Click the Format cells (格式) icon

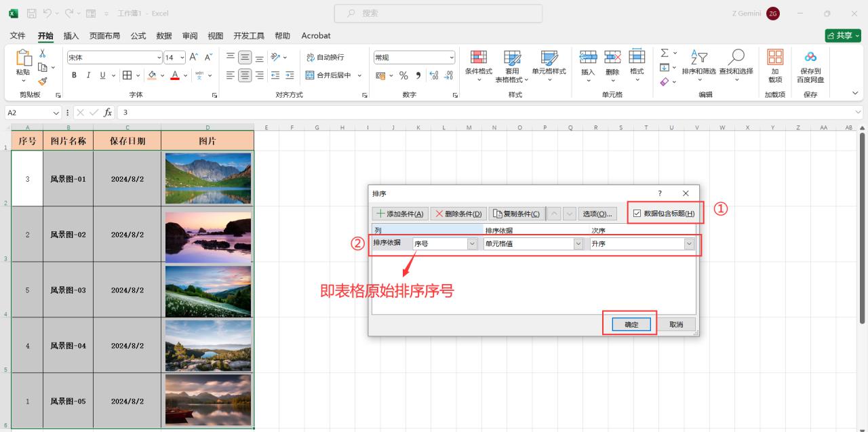(x=637, y=57)
